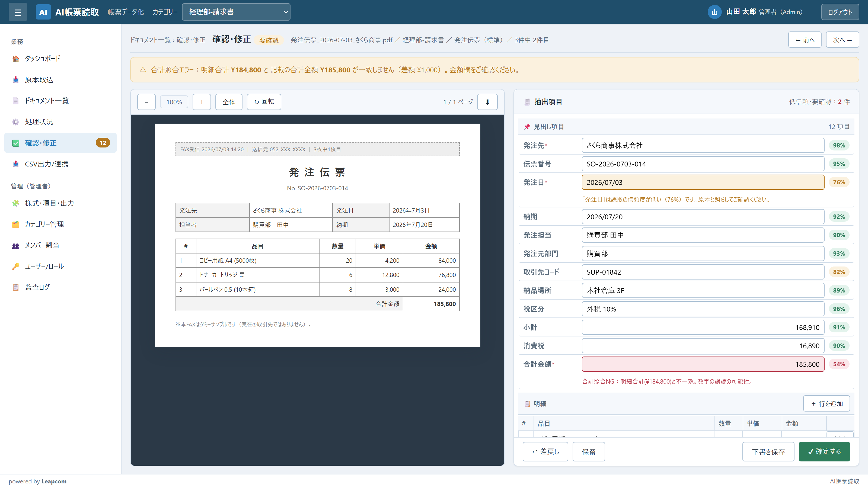Rotate the document with 回転 button
Screen dimensions: 868x488
coord(264,102)
